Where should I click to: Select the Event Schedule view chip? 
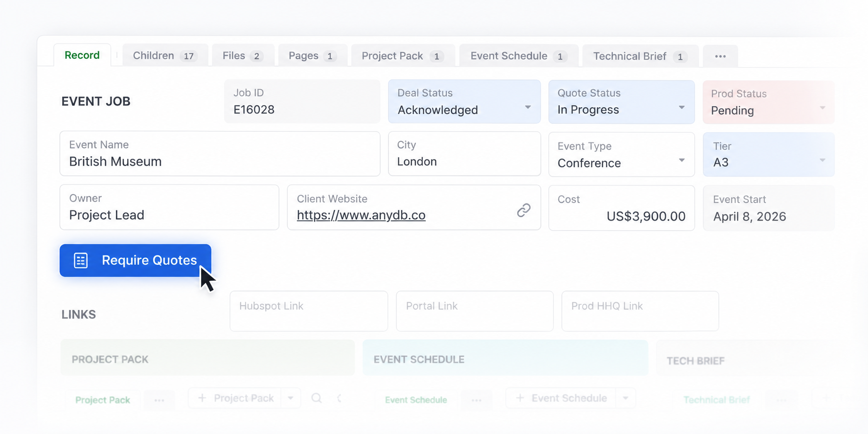(416, 400)
